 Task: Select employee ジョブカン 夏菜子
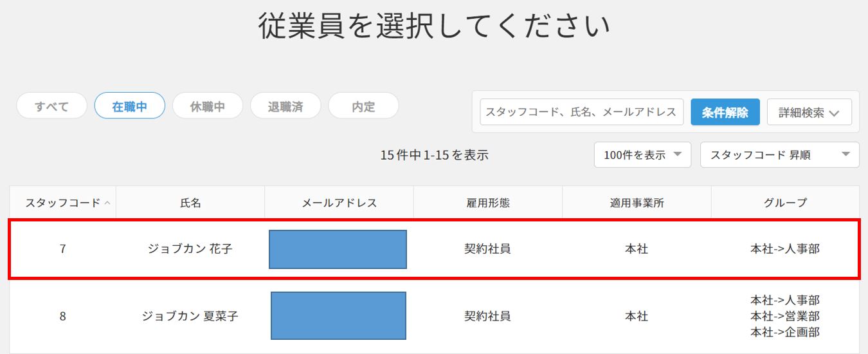point(190,317)
